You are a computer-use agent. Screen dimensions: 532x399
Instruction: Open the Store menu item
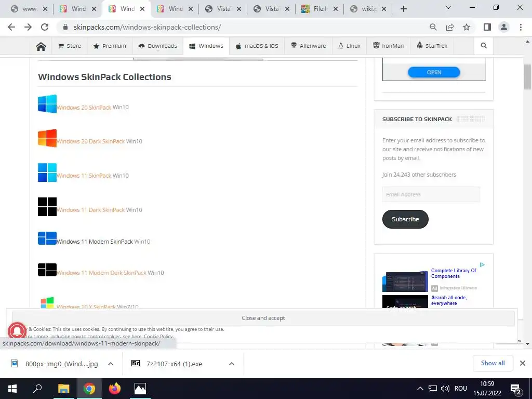[x=70, y=46]
